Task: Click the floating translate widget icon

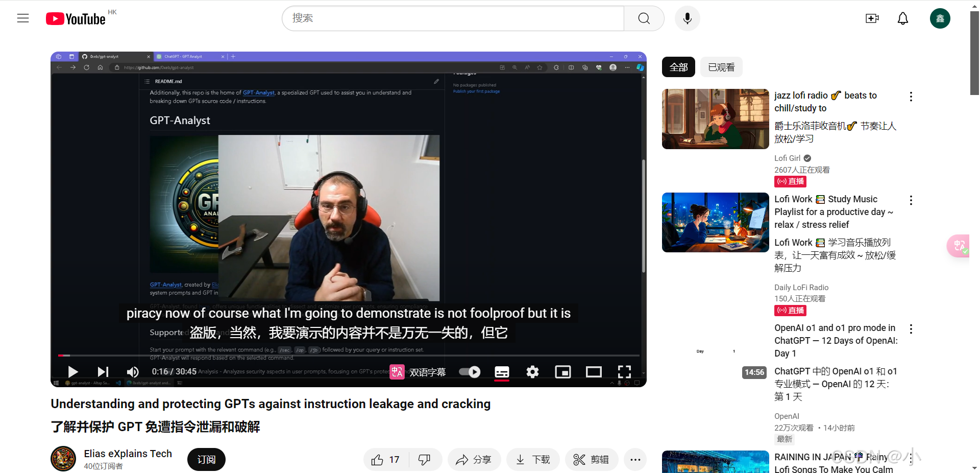Action: coord(959,246)
